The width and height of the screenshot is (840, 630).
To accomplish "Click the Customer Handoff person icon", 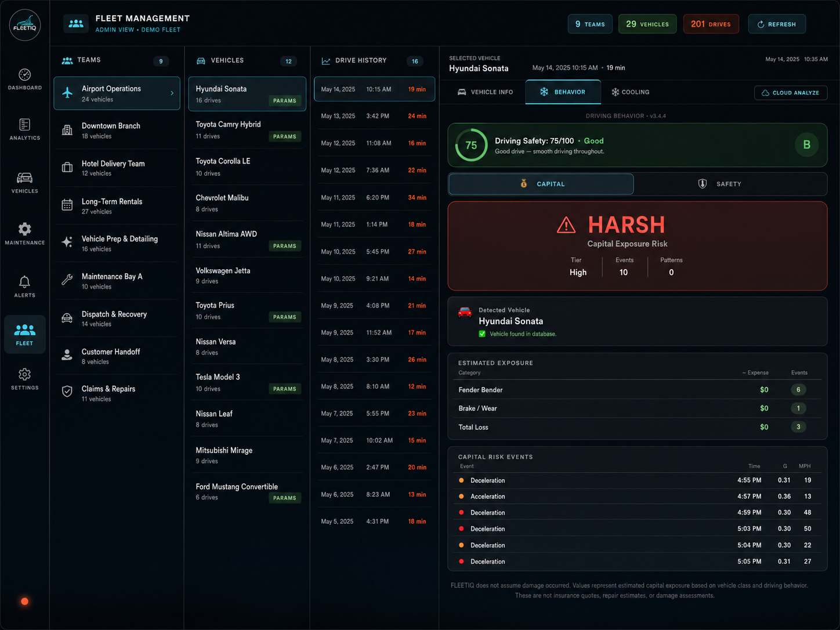I will coord(67,355).
